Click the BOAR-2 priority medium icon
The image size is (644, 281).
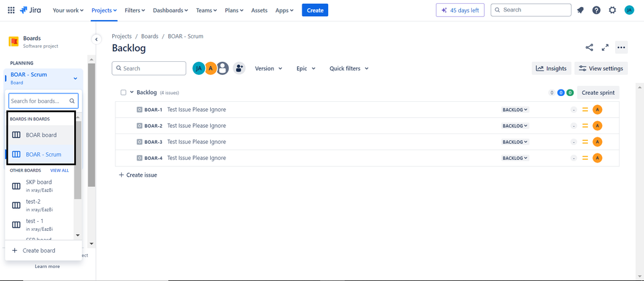[585, 126]
